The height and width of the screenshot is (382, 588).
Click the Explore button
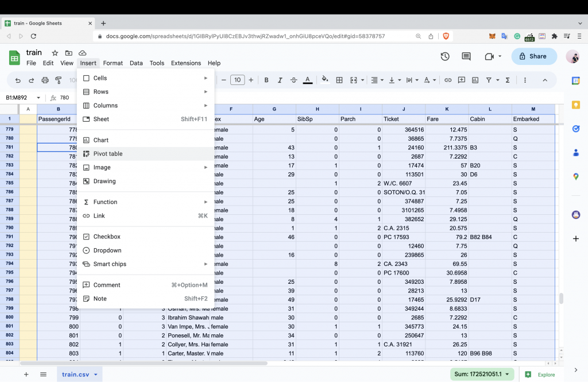tap(541, 375)
